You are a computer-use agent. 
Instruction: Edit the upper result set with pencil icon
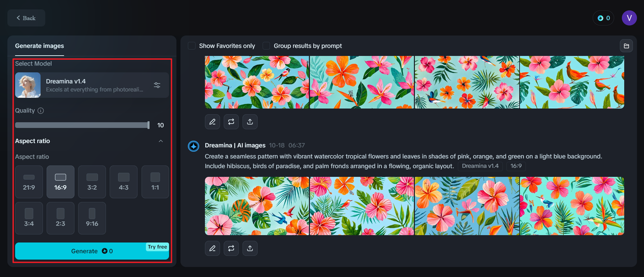pos(212,122)
